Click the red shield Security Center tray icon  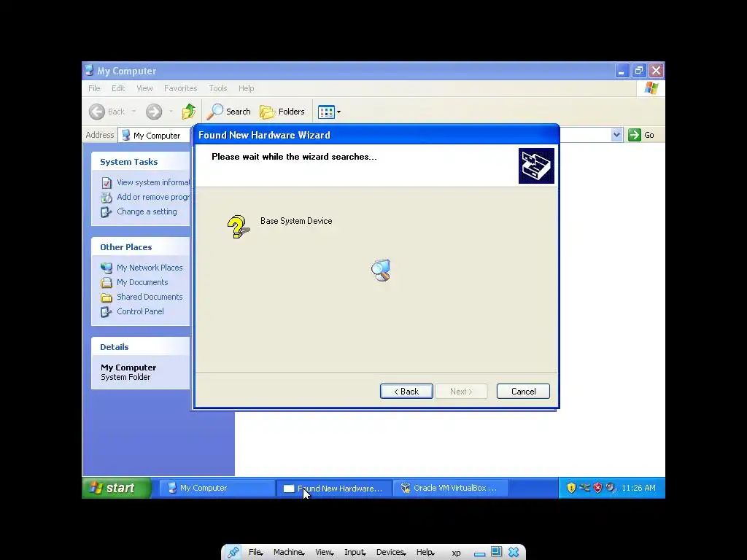597,488
